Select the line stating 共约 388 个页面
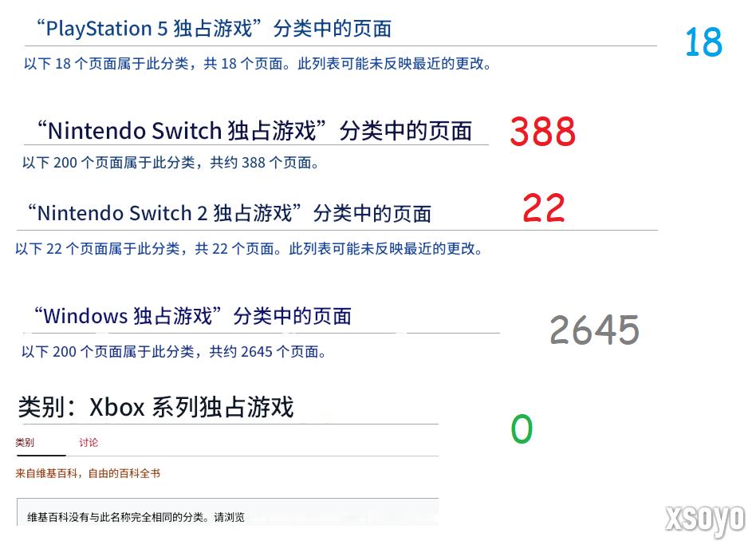 [171, 163]
